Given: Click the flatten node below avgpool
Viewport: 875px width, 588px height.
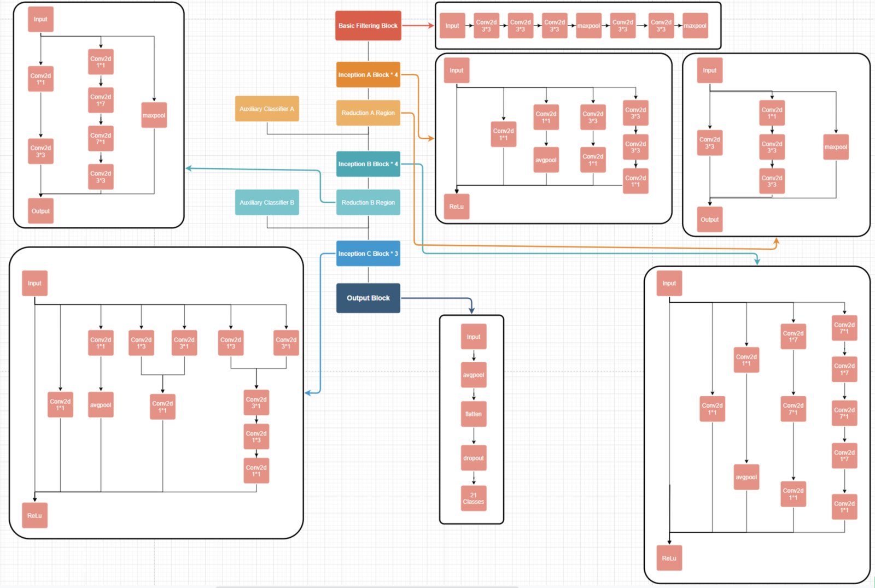Looking at the screenshot, I should 473,414.
